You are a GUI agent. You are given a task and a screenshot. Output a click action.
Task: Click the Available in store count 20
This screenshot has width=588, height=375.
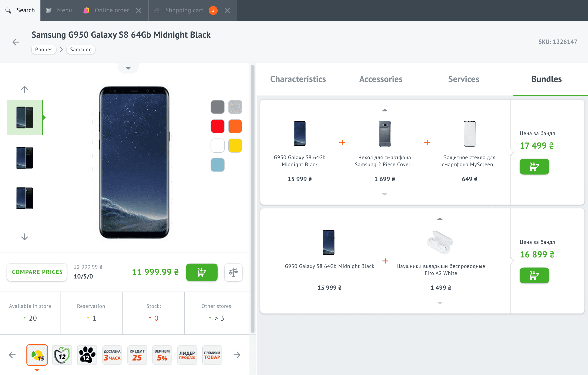(33, 318)
